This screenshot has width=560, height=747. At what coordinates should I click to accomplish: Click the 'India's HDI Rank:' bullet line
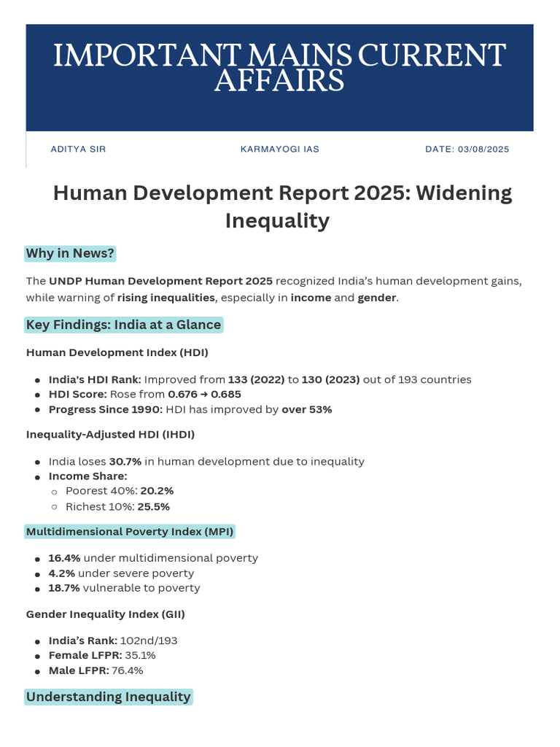pyautogui.click(x=260, y=379)
